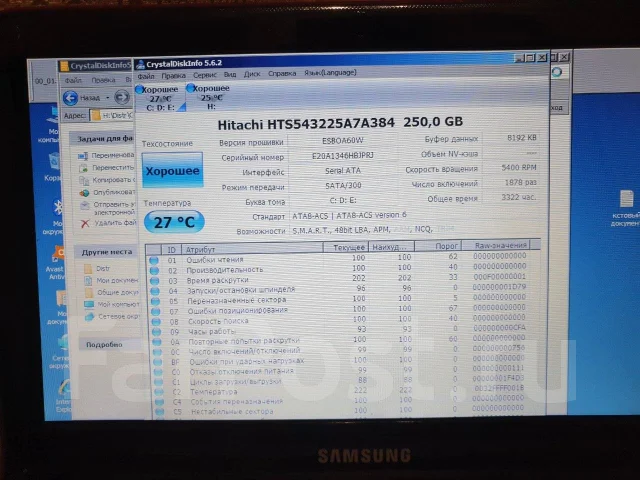
Task: Click the Атрибут column header
Action: click(251, 248)
